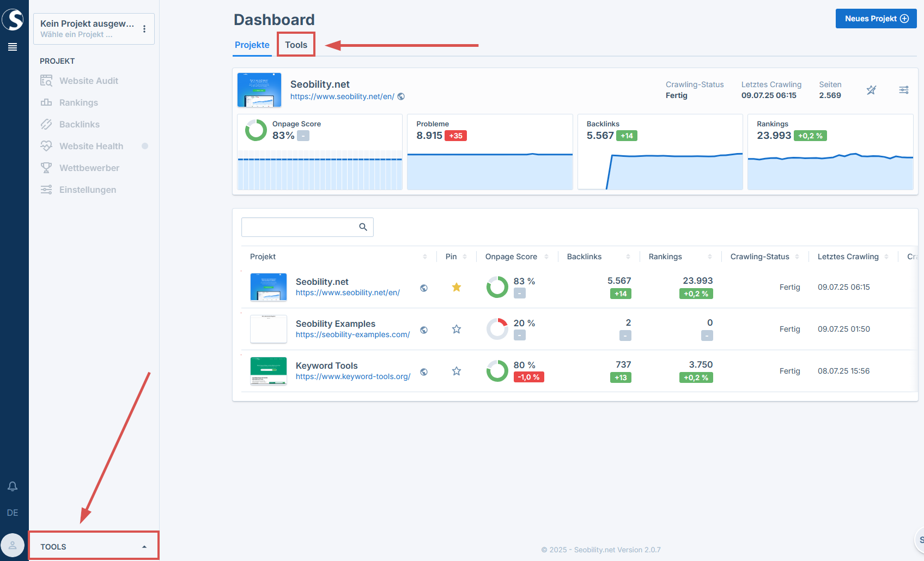Viewport: 924px width, 561px height.
Task: Open the seobility-examples.com link
Action: click(353, 334)
